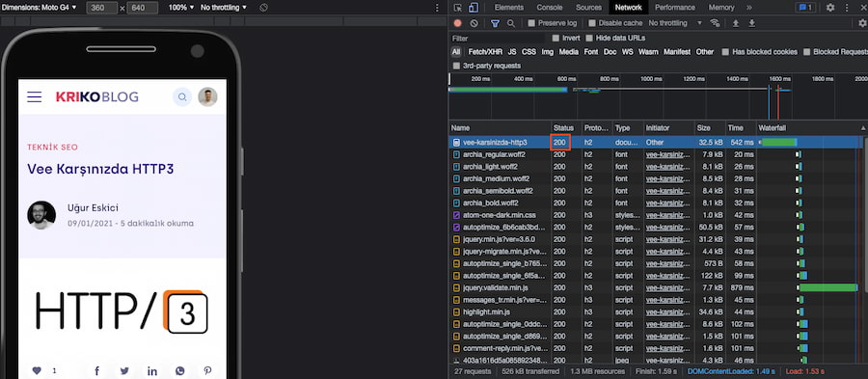Filter requests by Doc
868x379 pixels.
pyautogui.click(x=610, y=52)
